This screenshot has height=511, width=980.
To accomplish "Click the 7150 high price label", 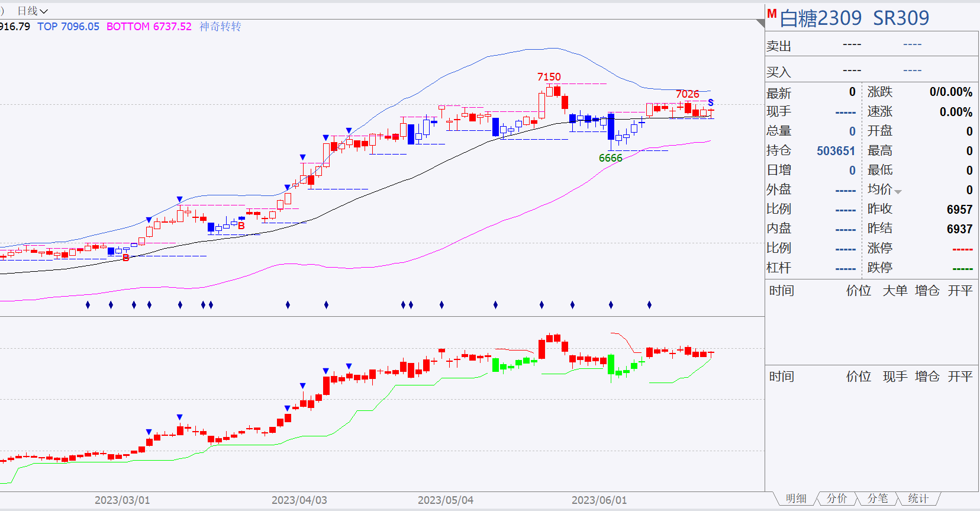I will click(x=549, y=77).
